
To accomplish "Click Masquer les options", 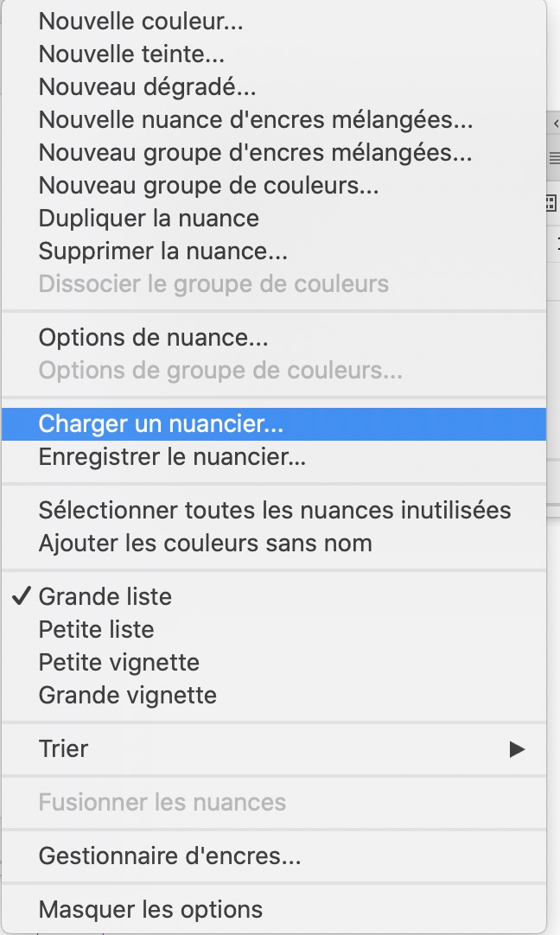I will (150, 910).
